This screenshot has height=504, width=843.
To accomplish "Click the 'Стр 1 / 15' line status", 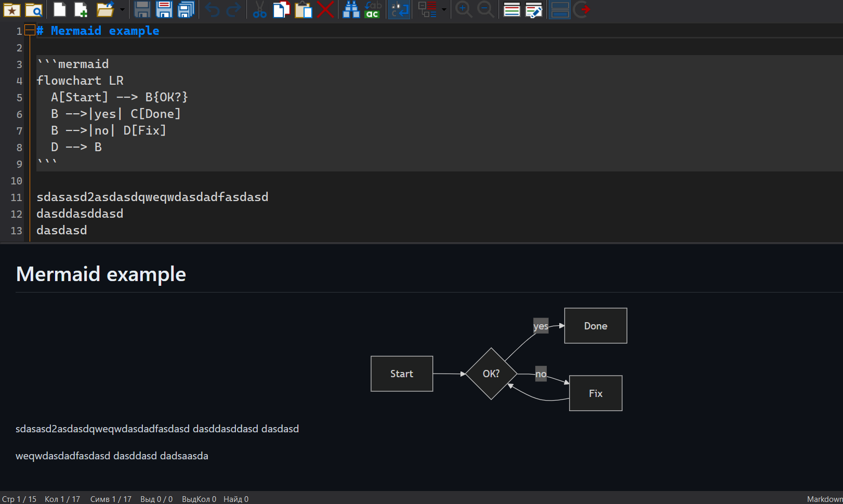I will tap(19, 499).
